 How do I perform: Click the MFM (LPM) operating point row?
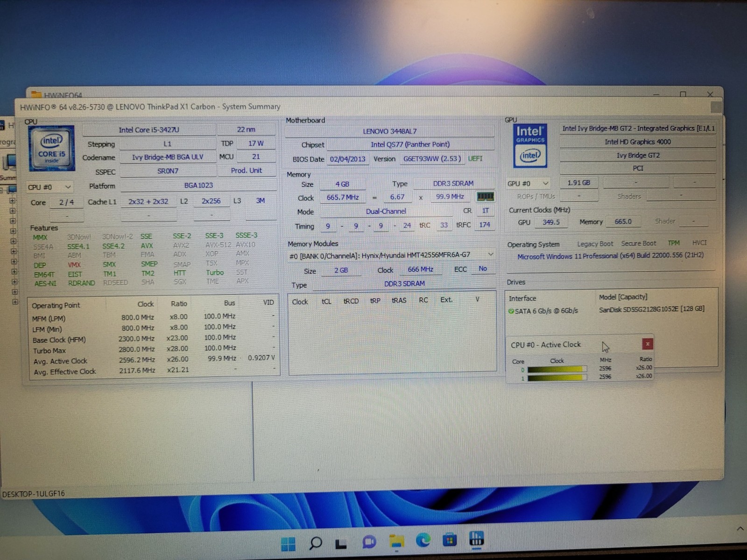[x=154, y=318]
